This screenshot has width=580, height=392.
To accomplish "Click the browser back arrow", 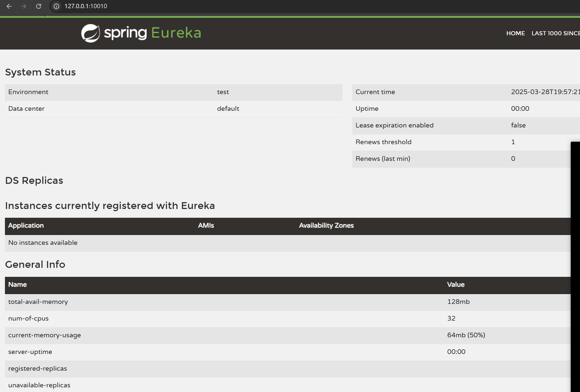I will tap(9, 6).
